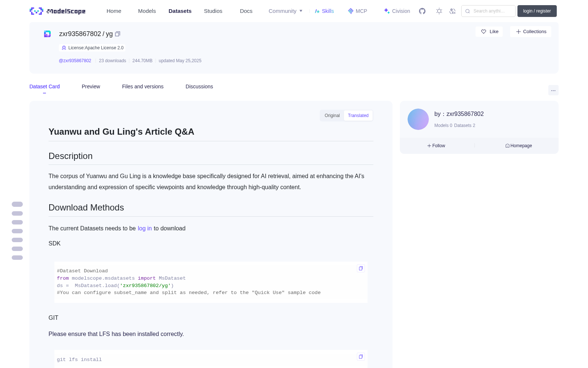The image size is (588, 368).
Task: Toggle the light/dark theme sun icon
Action: (439, 11)
